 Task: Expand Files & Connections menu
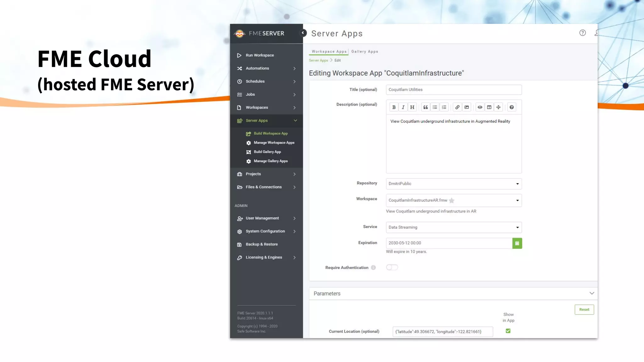[266, 187]
